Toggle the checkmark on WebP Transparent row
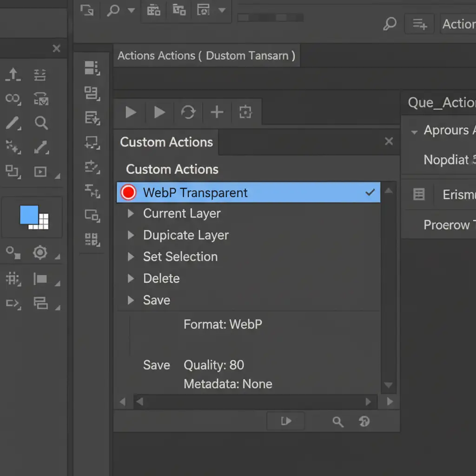476x476 pixels. coord(370,192)
